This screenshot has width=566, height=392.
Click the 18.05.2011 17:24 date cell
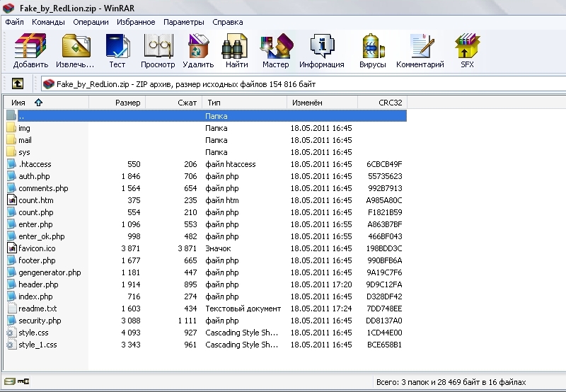point(321,309)
